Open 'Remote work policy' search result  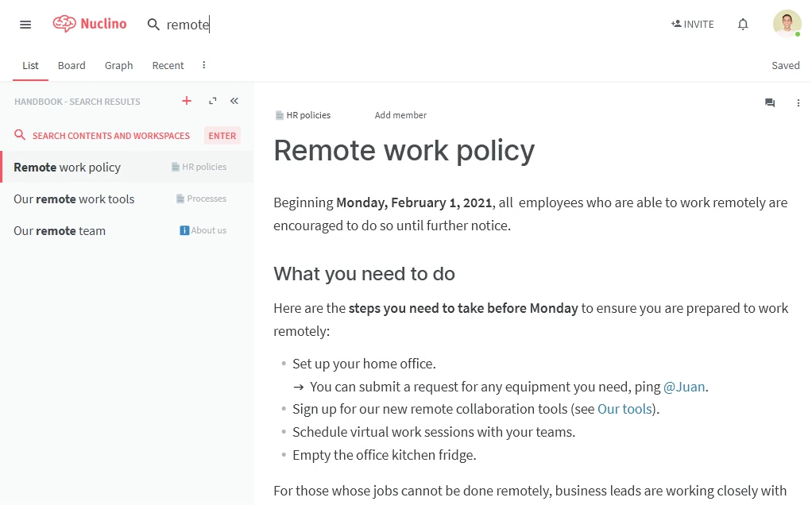click(x=127, y=167)
